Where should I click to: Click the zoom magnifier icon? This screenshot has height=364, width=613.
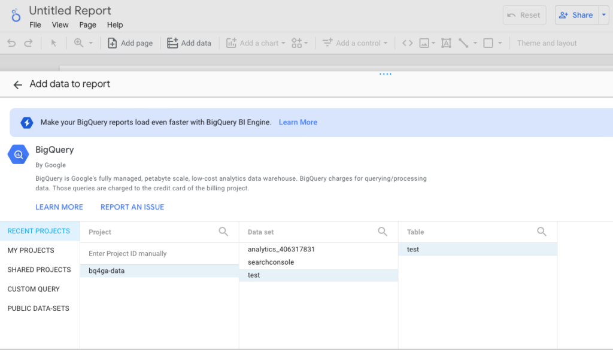[78, 43]
